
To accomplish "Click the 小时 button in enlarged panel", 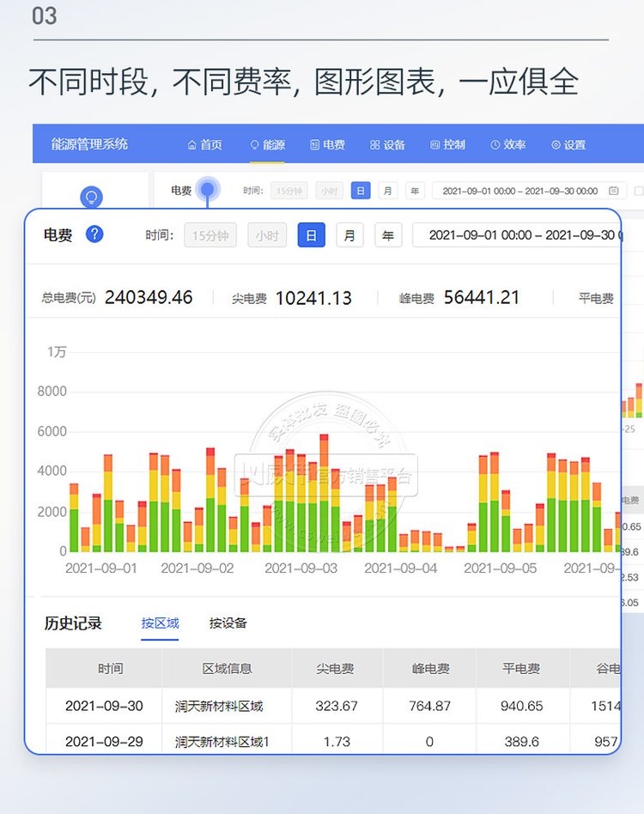I will [267, 235].
